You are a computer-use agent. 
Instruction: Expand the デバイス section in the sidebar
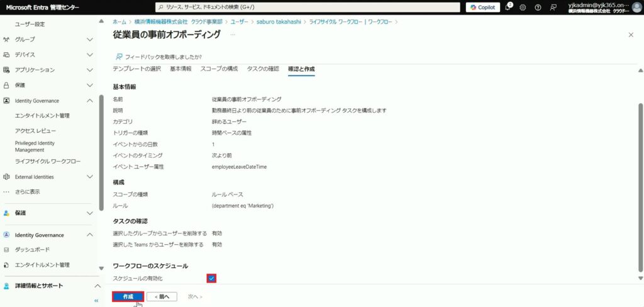[x=89, y=55]
